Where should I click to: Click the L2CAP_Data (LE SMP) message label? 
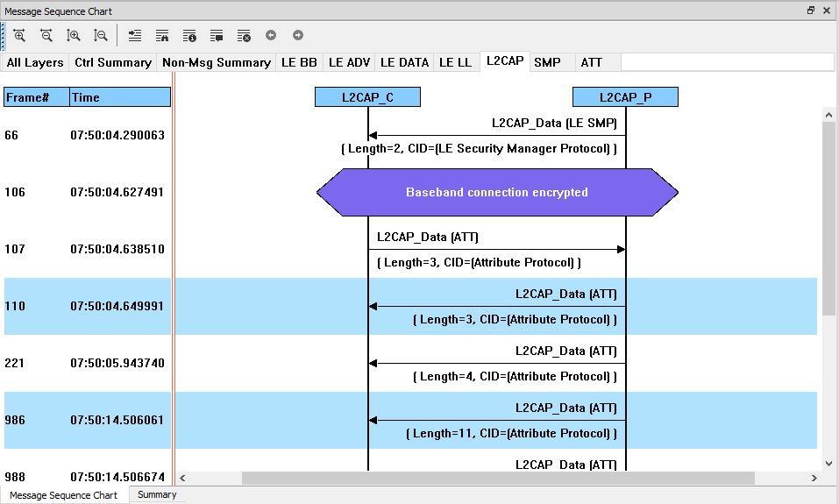coord(554,123)
